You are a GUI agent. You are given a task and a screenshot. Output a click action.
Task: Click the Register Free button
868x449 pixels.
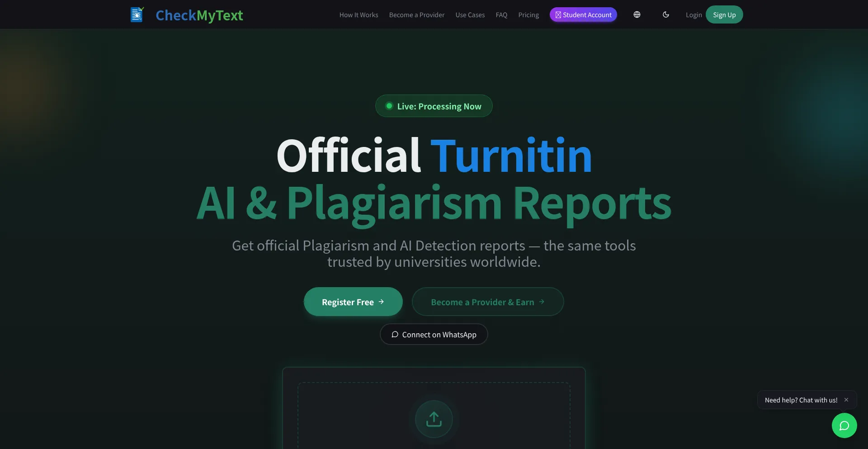pyautogui.click(x=353, y=302)
